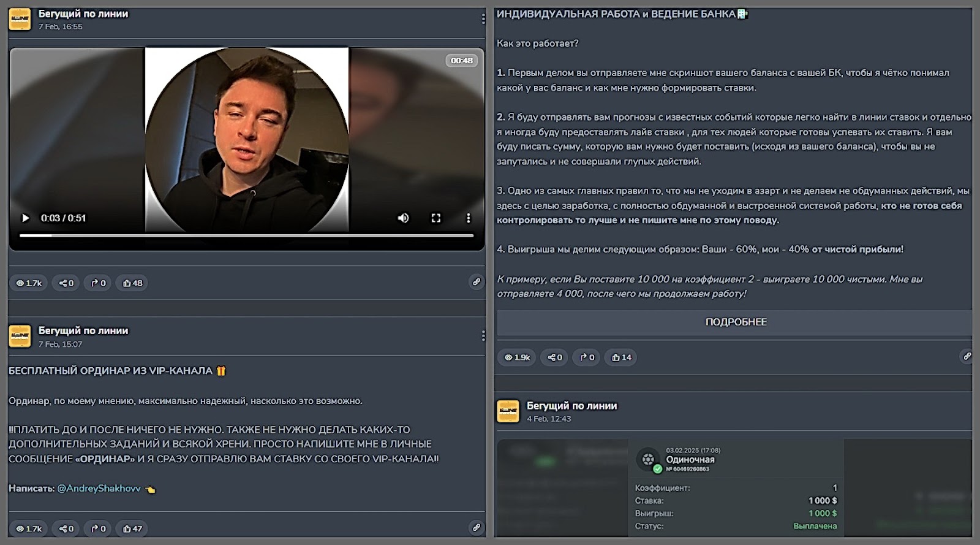980x545 pixels.
Task: Play the video in the top post
Action: 26,218
